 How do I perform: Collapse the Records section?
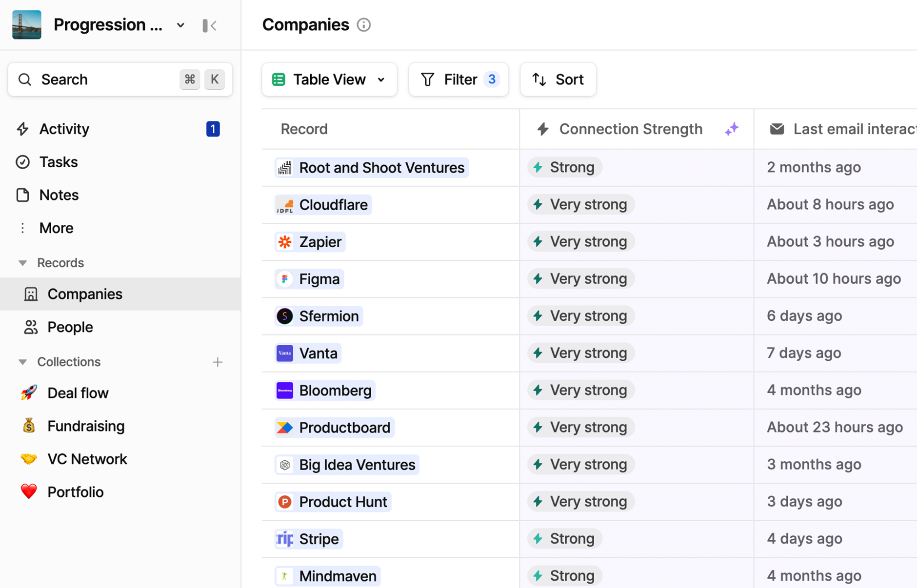pos(22,263)
